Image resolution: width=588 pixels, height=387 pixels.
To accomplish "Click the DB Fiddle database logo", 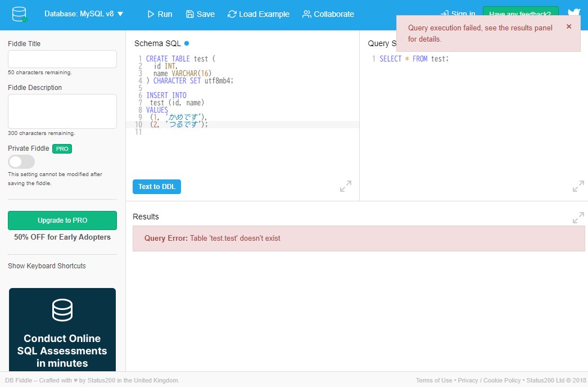I will point(19,14).
